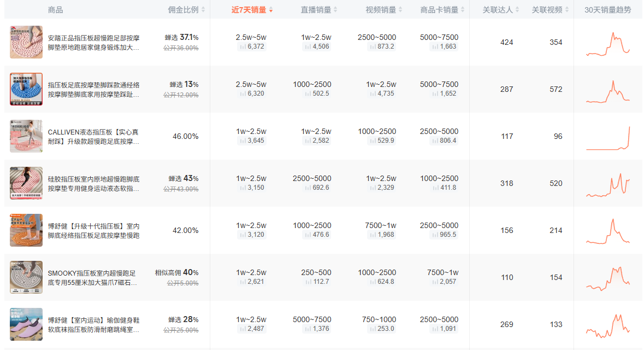
Task: Click sort arrows beside 关联达人 header
Action: pos(518,10)
